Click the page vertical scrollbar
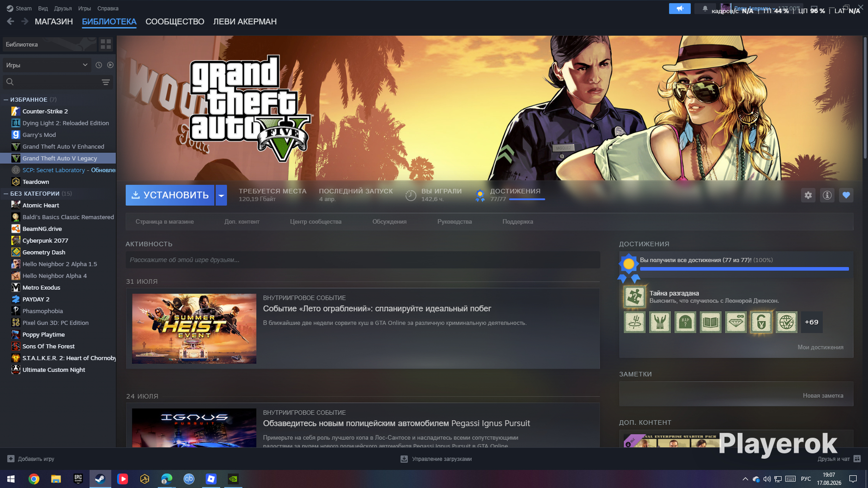The image size is (868, 488). tap(865, 98)
